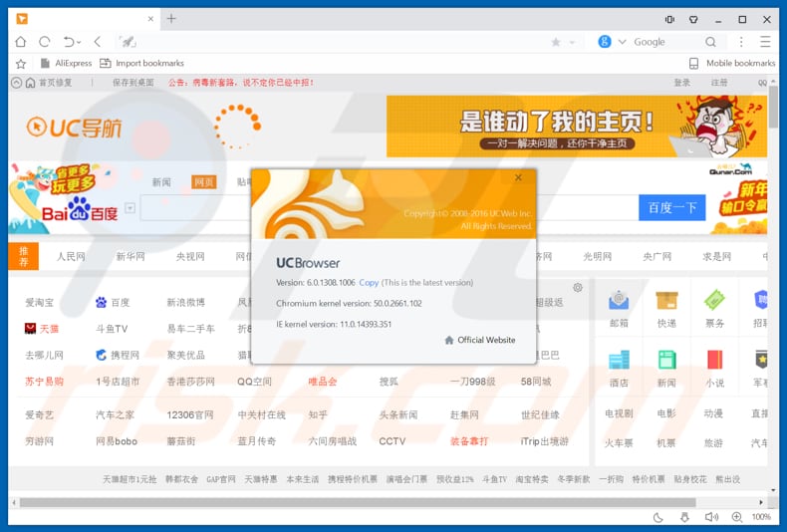Click the 注册 register link
This screenshot has height=532, width=787.
tap(718, 83)
